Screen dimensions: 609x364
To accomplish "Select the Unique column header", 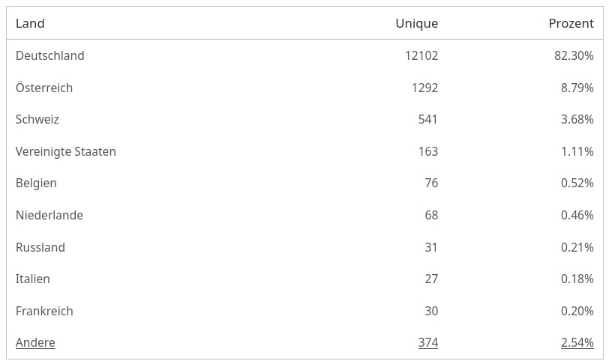I will (417, 24).
